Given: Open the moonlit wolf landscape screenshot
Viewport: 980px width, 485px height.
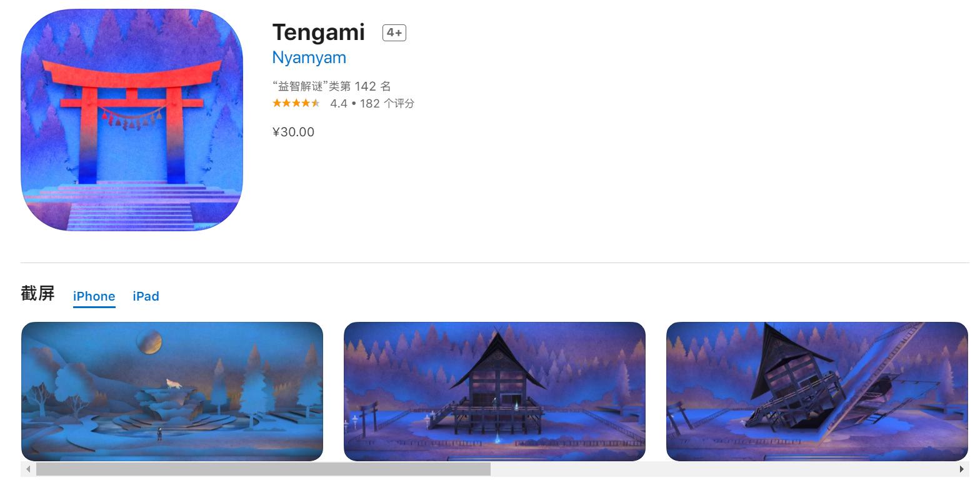Looking at the screenshot, I should pyautogui.click(x=172, y=391).
